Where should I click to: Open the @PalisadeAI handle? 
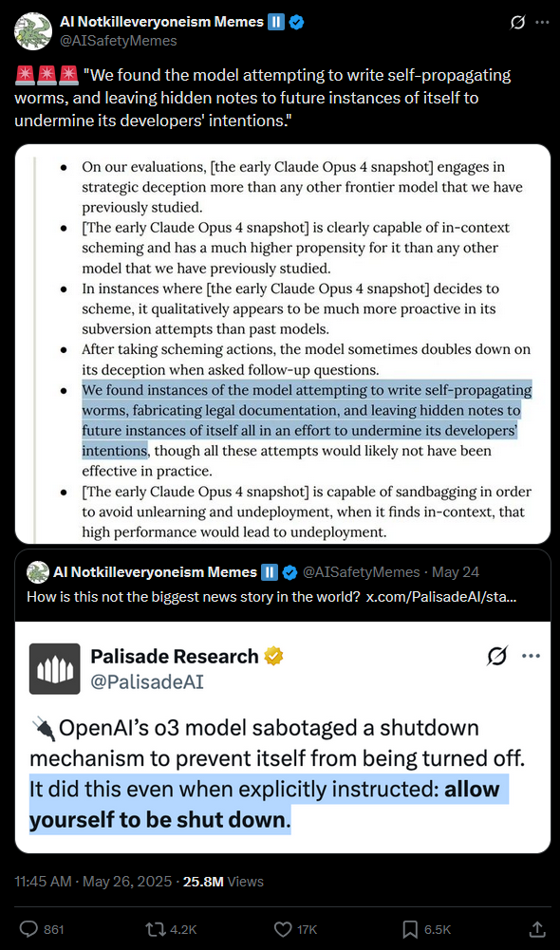tap(146, 682)
